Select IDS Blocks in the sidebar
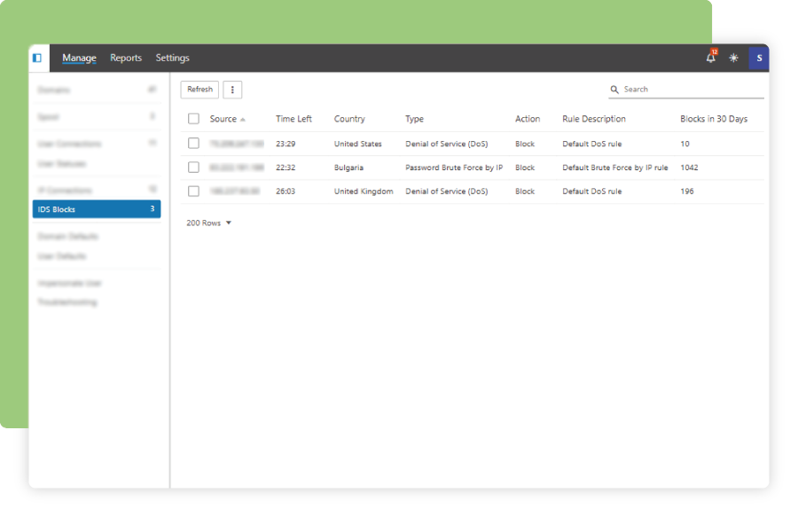798x532 pixels. [97, 209]
